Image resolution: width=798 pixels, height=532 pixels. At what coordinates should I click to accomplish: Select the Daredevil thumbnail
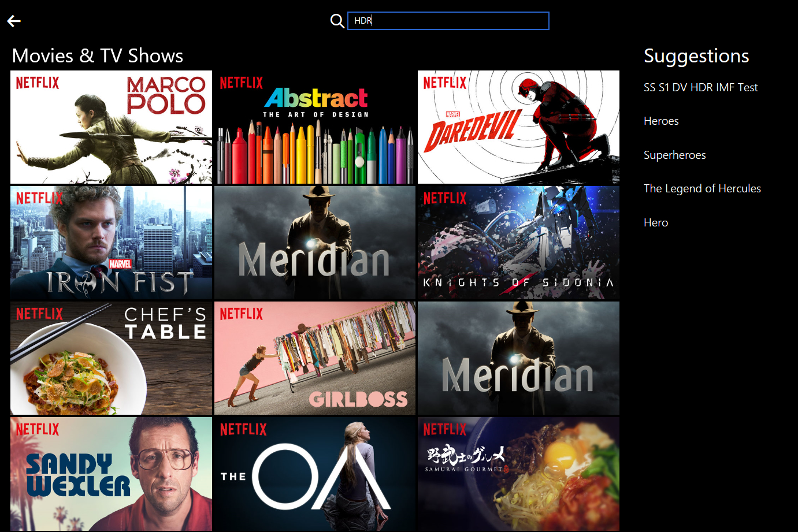(x=518, y=127)
